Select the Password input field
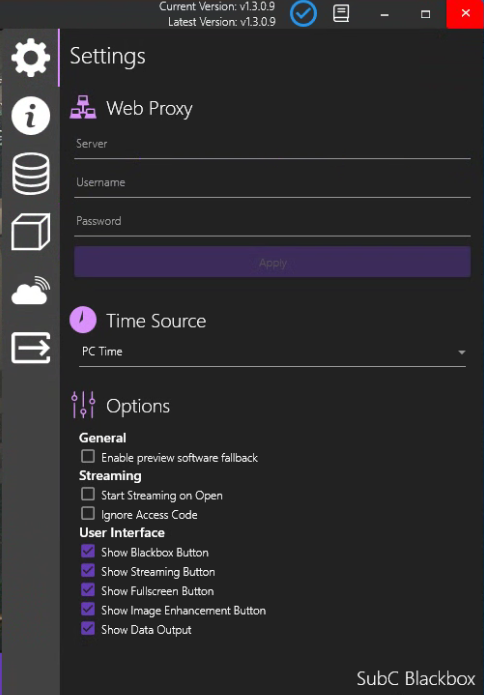Screen dimensions: 484x695 click(272, 222)
